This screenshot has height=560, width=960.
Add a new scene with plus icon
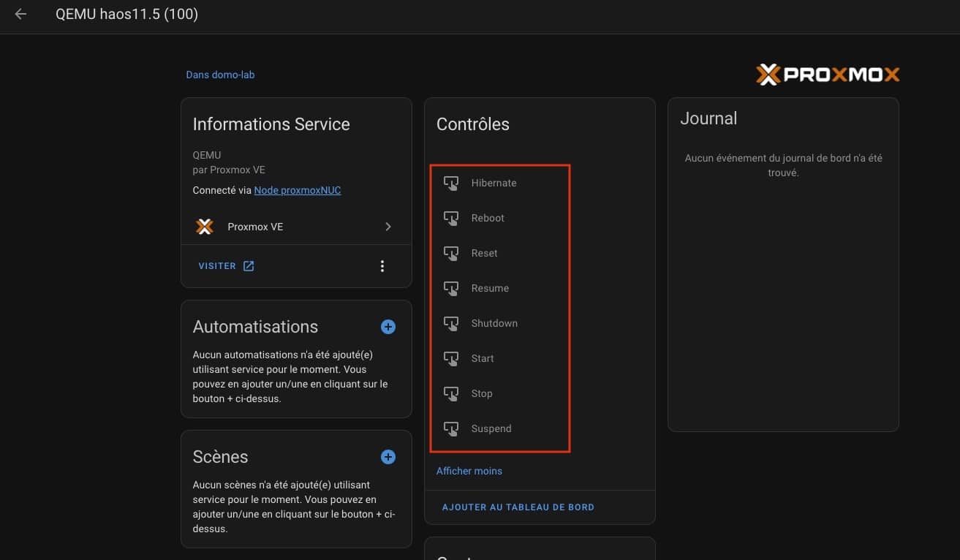(388, 457)
